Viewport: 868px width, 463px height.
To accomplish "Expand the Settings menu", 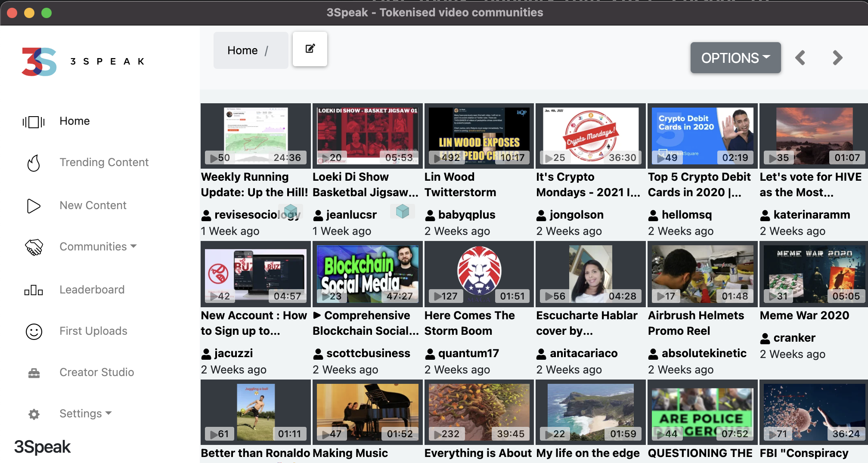I will [86, 414].
